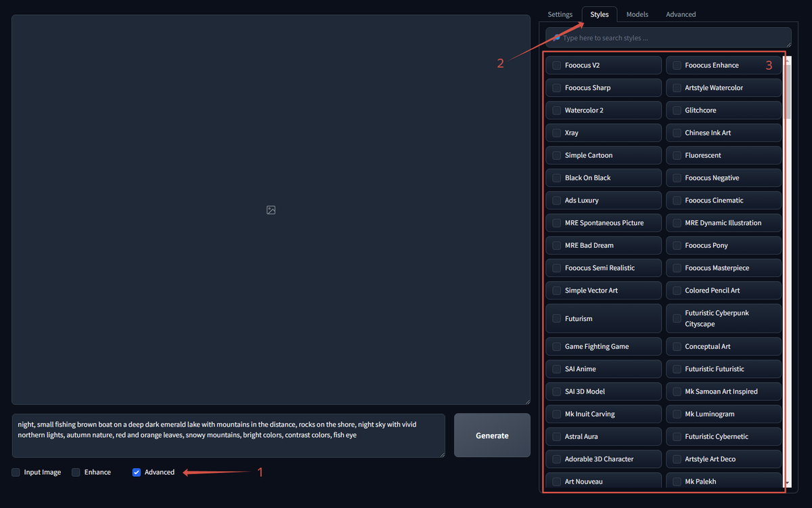Tick Artstyle Watercolor style
812x508 pixels.
(677, 88)
